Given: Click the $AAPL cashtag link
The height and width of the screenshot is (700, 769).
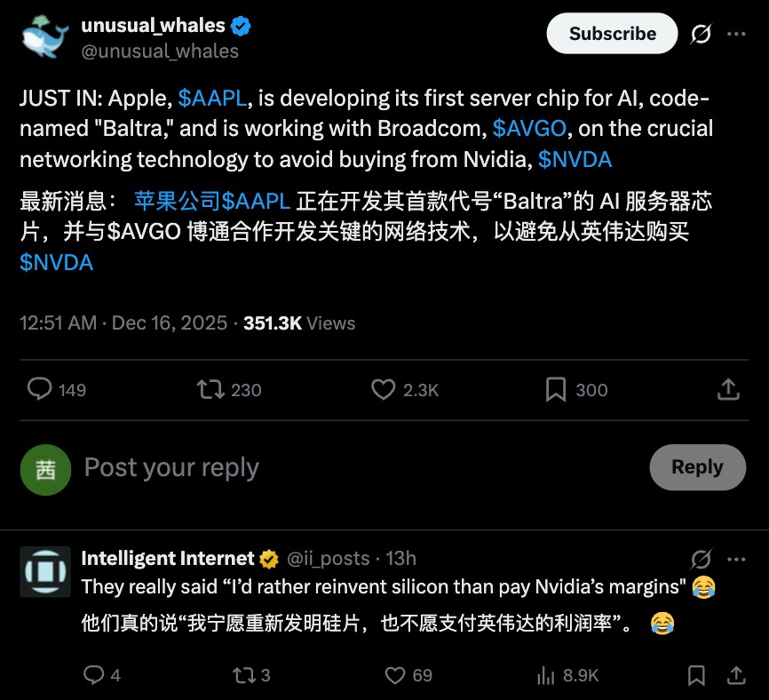Looking at the screenshot, I should [x=212, y=99].
